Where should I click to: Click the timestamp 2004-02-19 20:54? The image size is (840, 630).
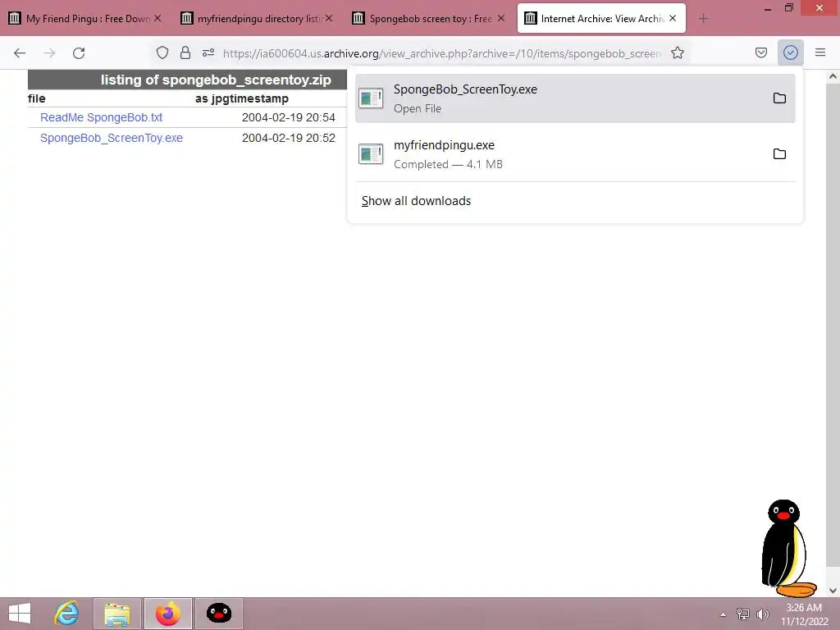tap(289, 117)
